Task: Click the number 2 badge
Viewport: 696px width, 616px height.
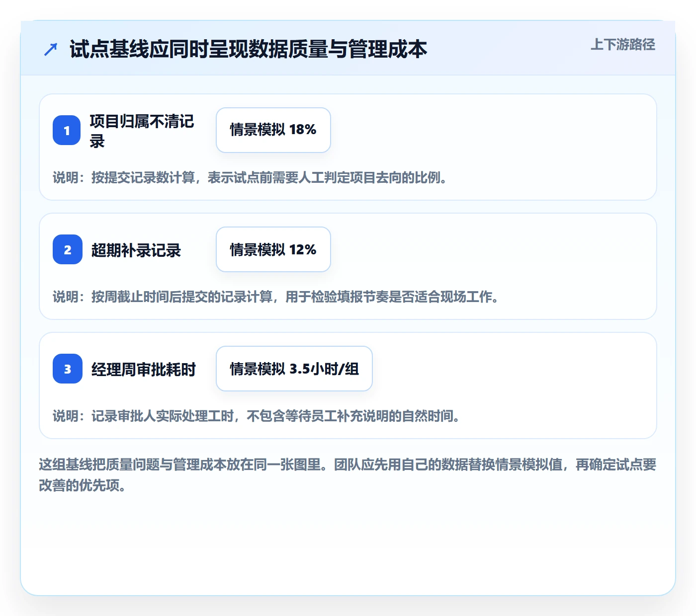Action: tap(68, 249)
